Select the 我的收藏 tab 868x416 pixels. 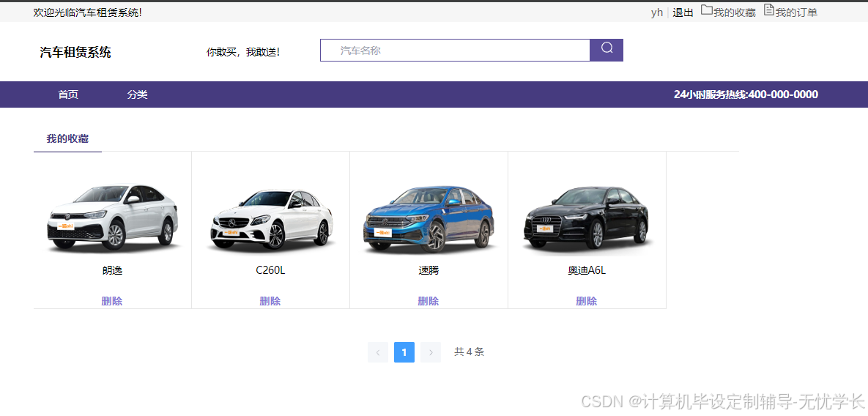[x=67, y=139]
